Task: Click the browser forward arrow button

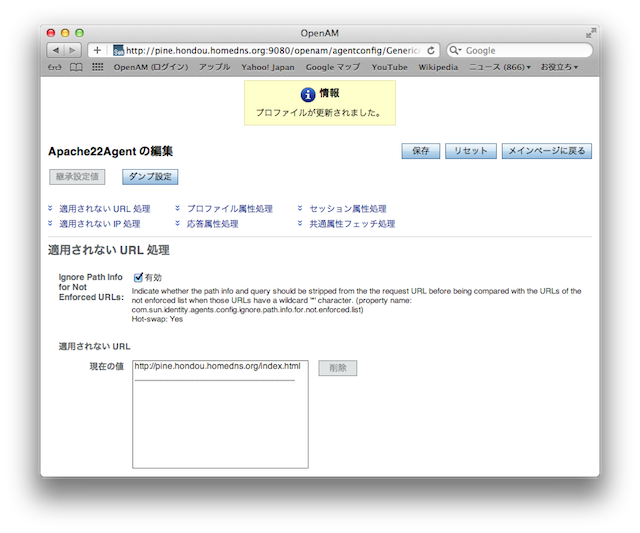Action: click(74, 50)
